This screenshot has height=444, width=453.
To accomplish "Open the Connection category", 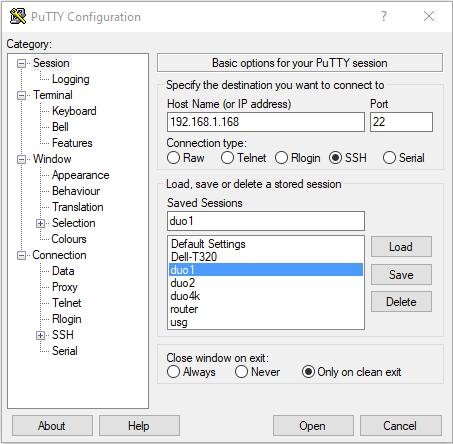I will click(59, 255).
